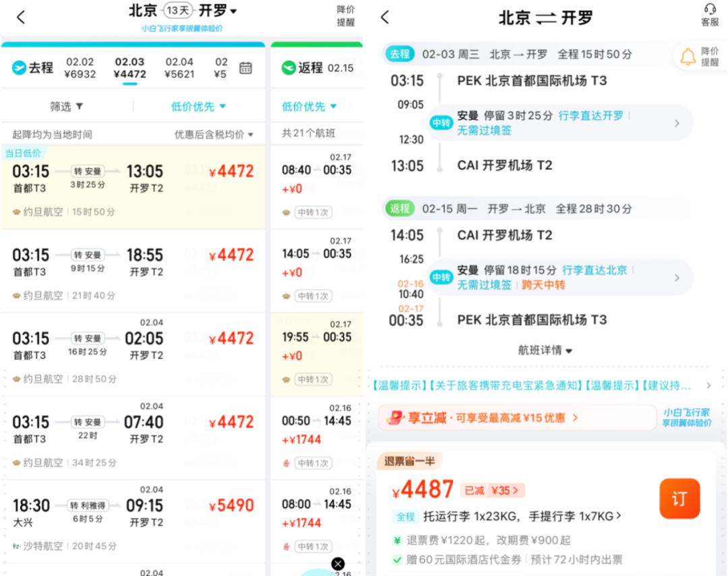Open the 去程 outbound tab
The width and height of the screenshot is (728, 576).
click(x=32, y=68)
